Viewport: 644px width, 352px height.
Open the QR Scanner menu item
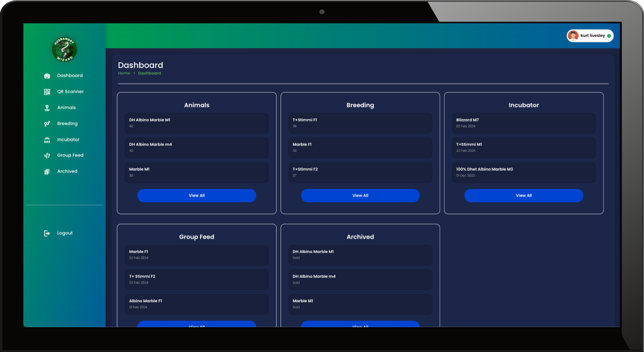click(70, 92)
